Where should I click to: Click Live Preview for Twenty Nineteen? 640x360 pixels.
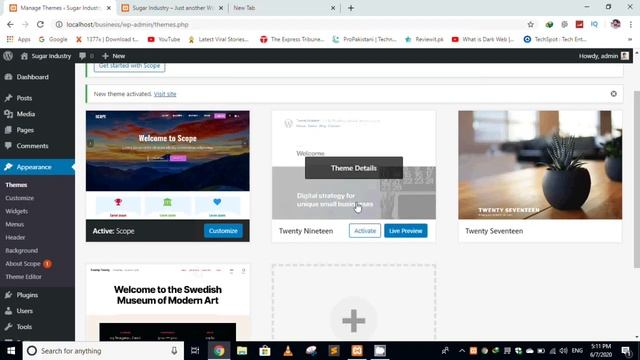(406, 231)
